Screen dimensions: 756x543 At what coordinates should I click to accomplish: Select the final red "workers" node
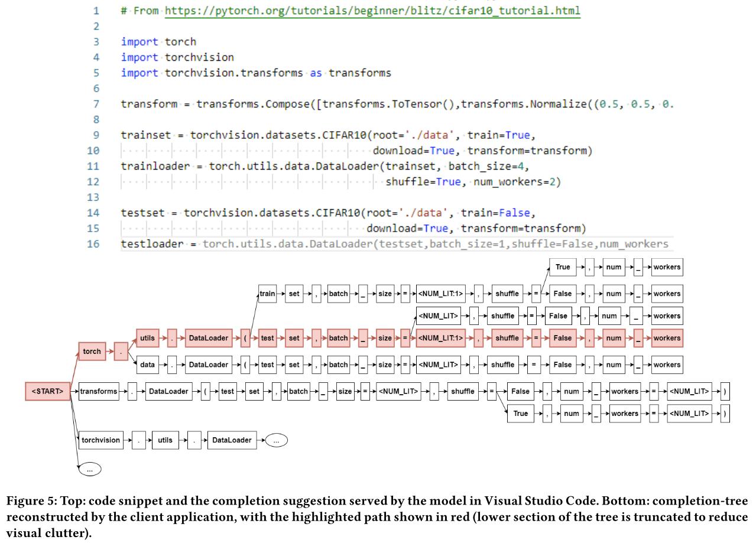point(667,338)
